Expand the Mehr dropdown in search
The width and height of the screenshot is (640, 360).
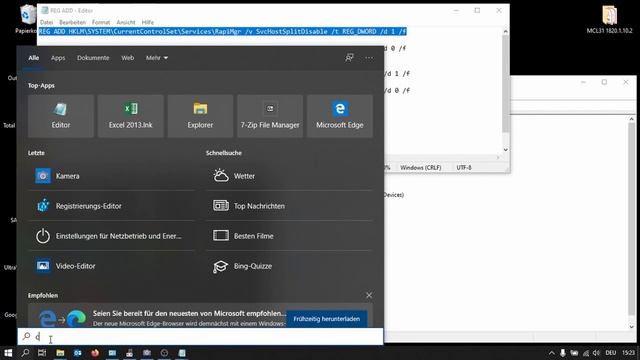[x=157, y=58]
